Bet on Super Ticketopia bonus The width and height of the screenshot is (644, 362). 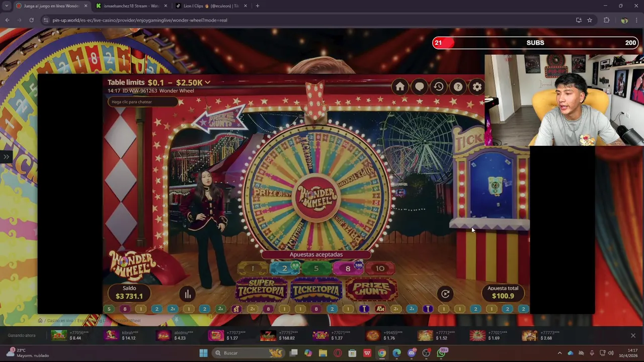click(x=262, y=290)
